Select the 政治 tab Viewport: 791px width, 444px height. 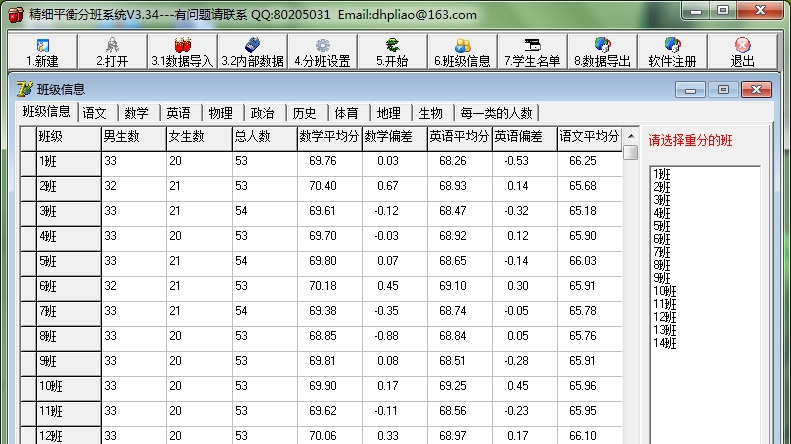tap(262, 113)
